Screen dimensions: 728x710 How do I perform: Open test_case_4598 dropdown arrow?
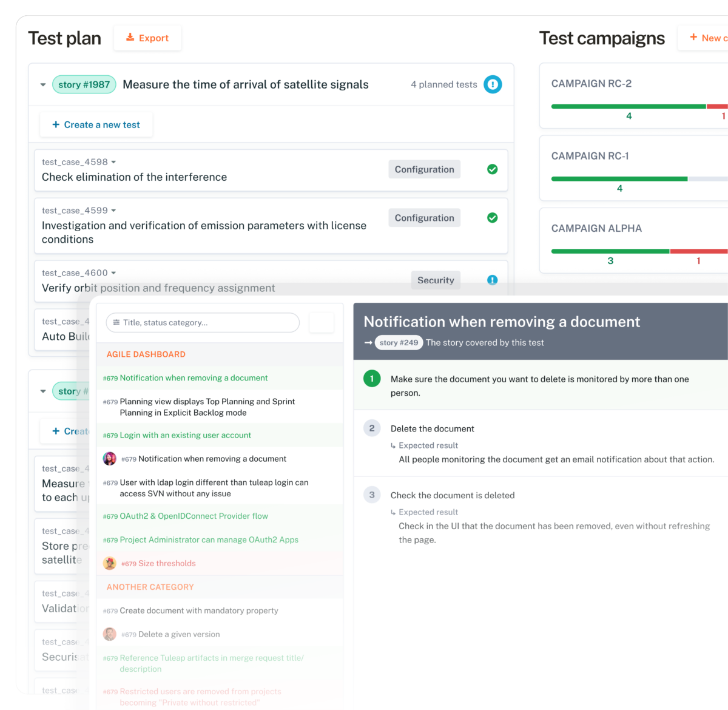coord(113,162)
